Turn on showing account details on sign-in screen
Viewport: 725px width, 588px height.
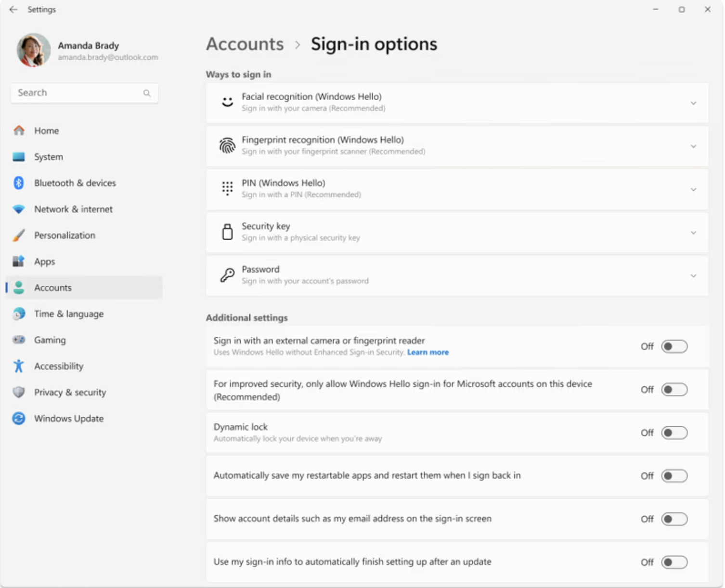(x=674, y=519)
